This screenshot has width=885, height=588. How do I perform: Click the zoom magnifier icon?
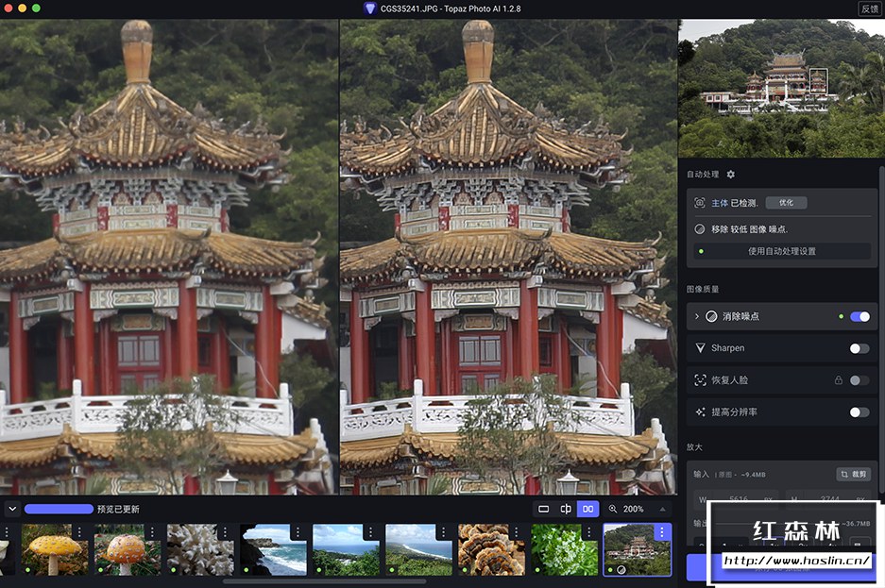click(x=613, y=509)
